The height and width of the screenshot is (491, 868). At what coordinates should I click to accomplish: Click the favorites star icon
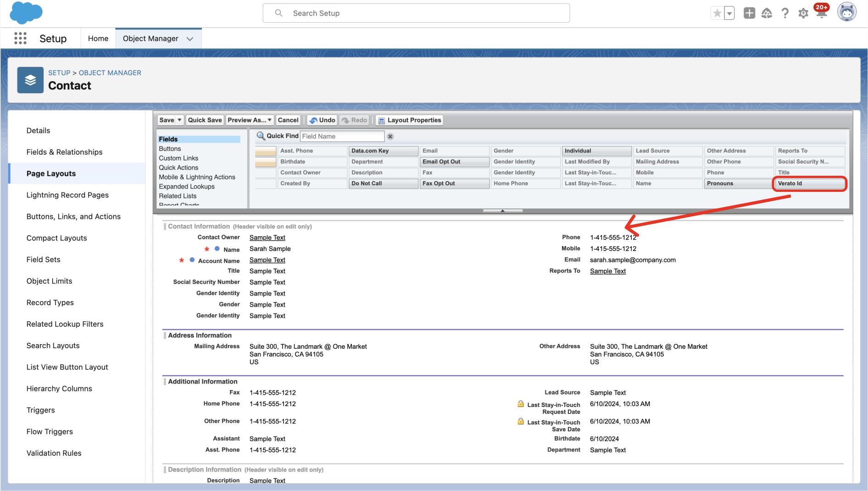tap(717, 13)
